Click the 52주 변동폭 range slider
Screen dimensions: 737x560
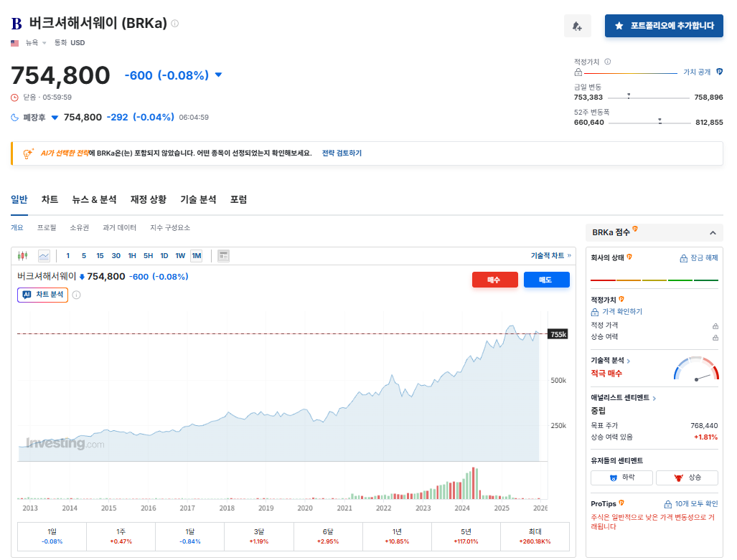click(x=649, y=122)
